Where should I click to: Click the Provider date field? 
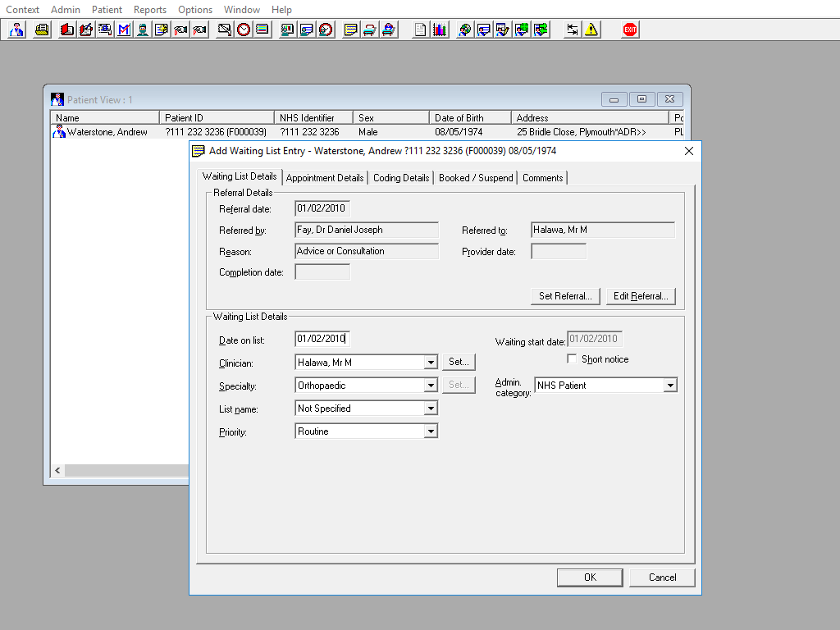click(559, 251)
